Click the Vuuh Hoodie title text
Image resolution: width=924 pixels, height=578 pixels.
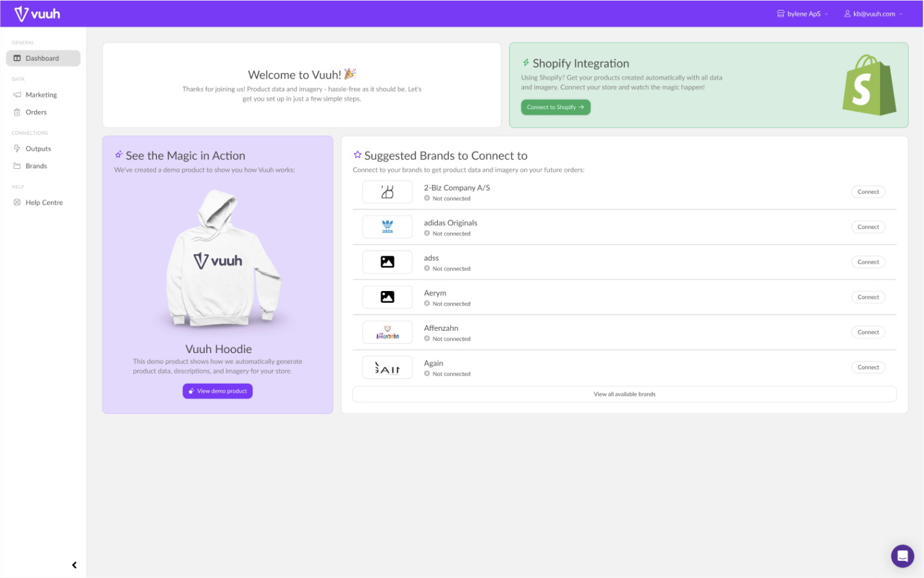[x=219, y=349]
